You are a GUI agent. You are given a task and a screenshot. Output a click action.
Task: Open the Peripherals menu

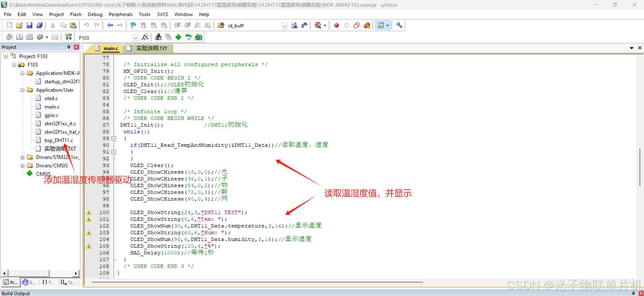tap(121, 14)
